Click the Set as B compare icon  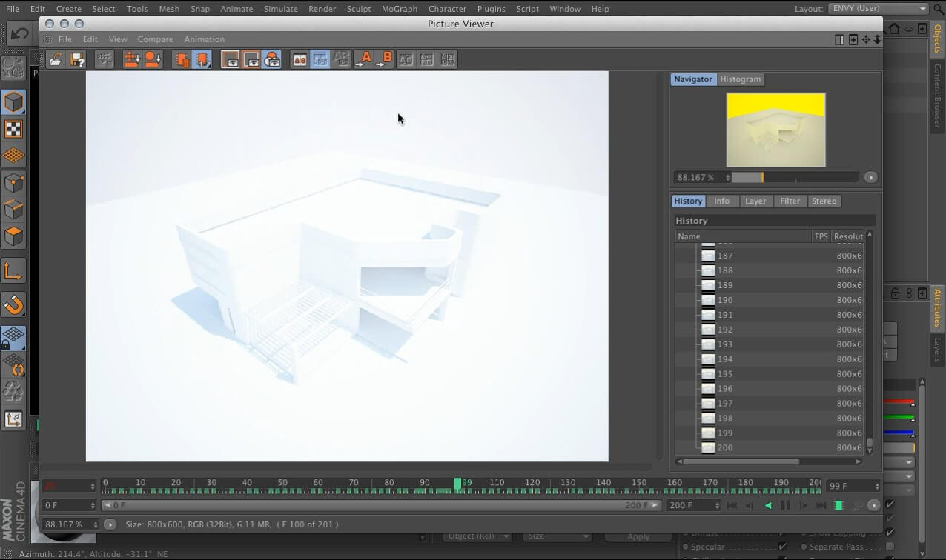pyautogui.click(x=384, y=60)
